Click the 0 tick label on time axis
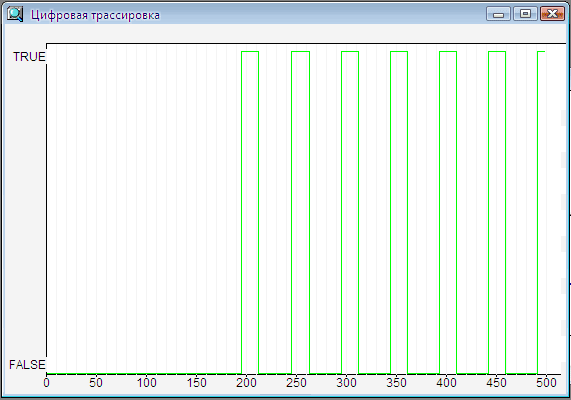This screenshot has width=571, height=400. coord(46,383)
